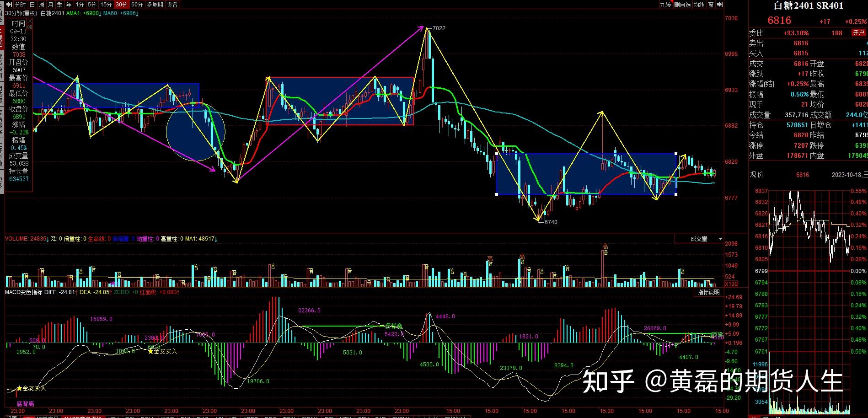Image resolution: width=868 pixels, height=418 pixels.
Task: Click the 成交量 53,088 value in the info box
Action: click(x=19, y=163)
